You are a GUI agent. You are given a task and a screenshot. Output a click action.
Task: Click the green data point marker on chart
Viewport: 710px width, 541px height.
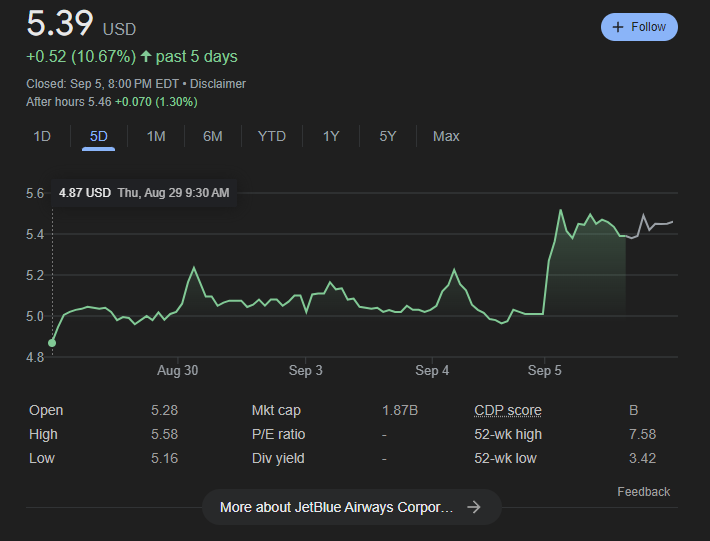(x=52, y=343)
